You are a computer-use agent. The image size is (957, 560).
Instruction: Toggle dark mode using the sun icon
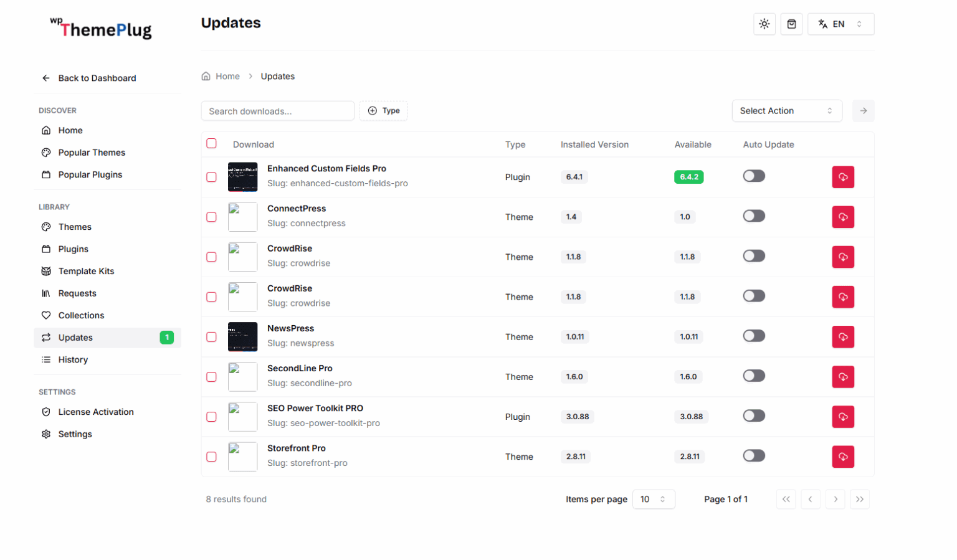[764, 24]
